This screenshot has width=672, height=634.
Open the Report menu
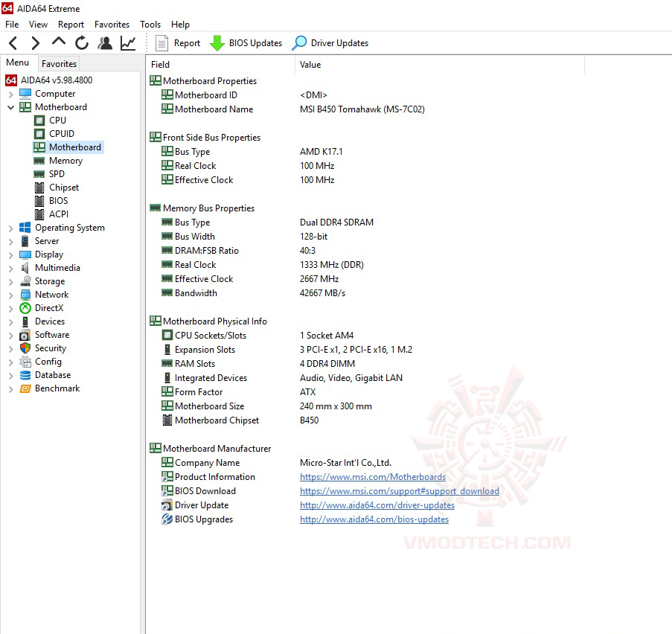pyautogui.click(x=71, y=25)
